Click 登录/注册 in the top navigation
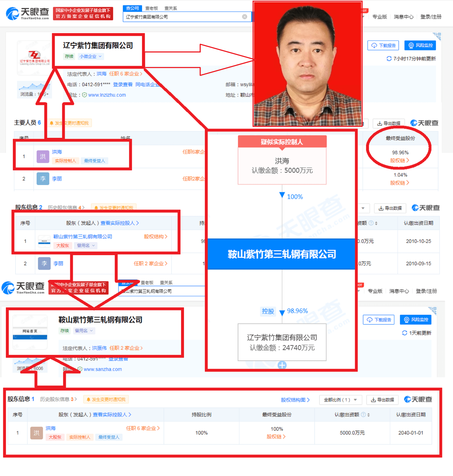The height and width of the screenshot is (476, 453). pyautogui.click(x=431, y=17)
